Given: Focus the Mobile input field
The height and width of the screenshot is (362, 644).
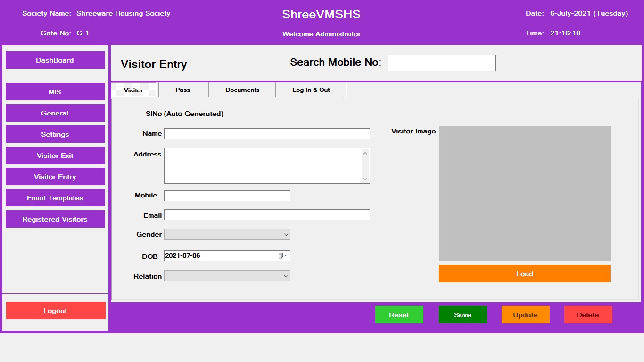Looking at the screenshot, I should 227,196.
